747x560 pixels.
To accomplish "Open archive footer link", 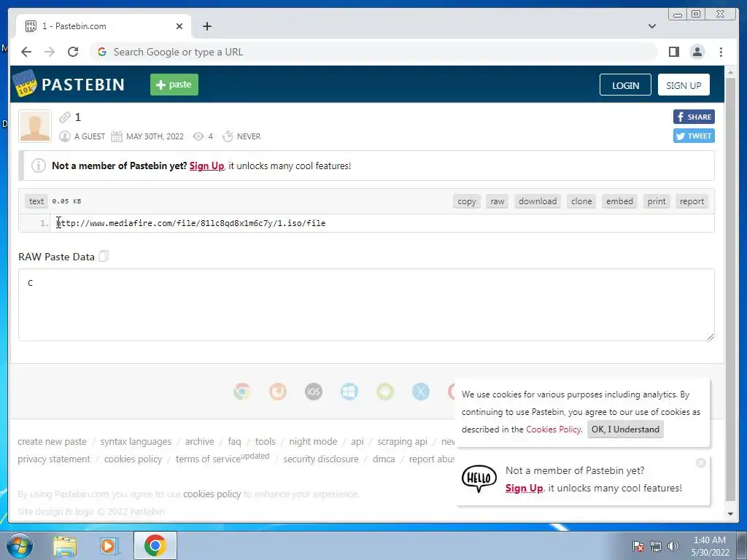I will [x=200, y=442].
